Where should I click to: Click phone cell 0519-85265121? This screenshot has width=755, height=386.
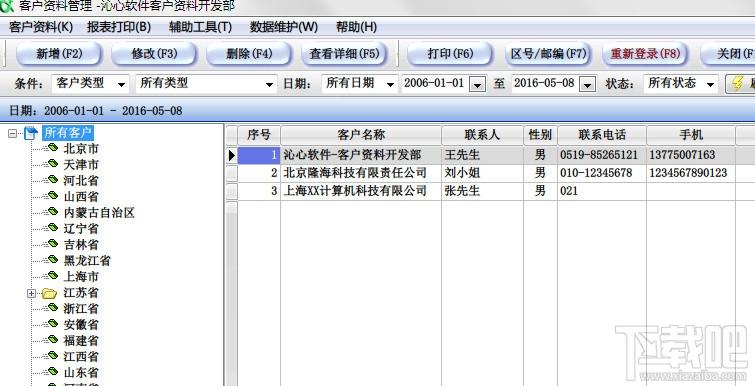coord(602,155)
